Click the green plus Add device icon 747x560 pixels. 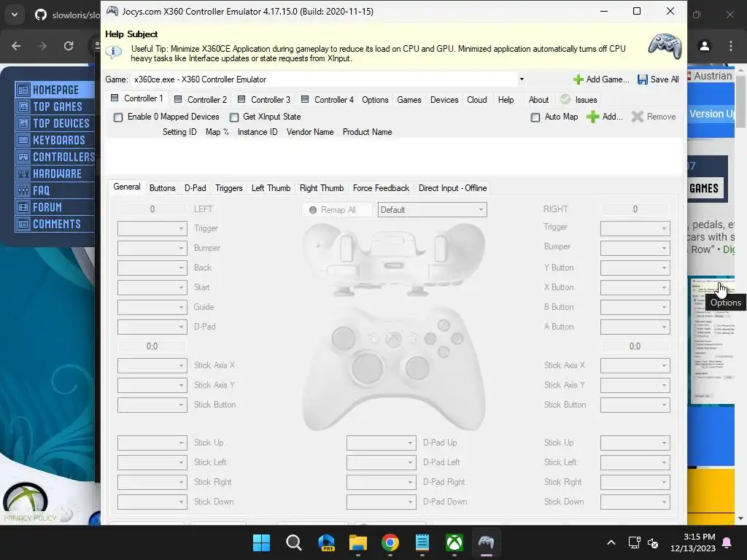592,117
